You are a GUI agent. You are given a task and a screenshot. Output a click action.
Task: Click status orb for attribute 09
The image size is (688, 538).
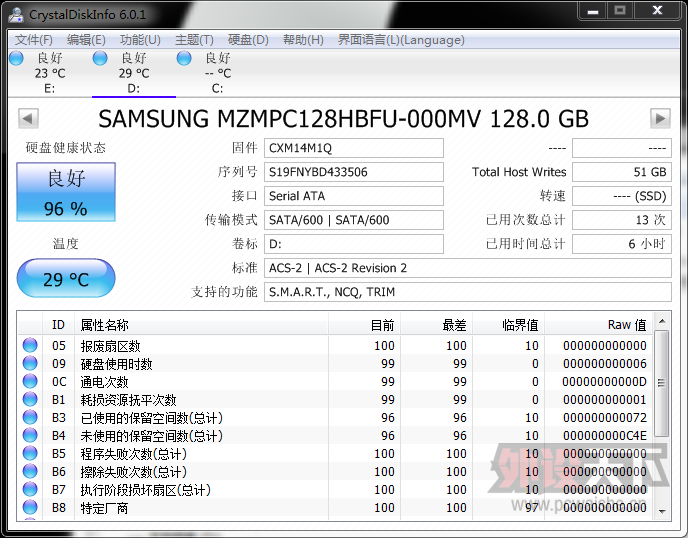(x=30, y=363)
